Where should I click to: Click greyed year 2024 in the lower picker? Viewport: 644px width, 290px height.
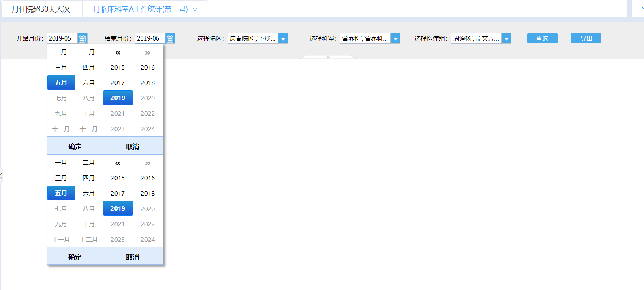click(x=148, y=240)
